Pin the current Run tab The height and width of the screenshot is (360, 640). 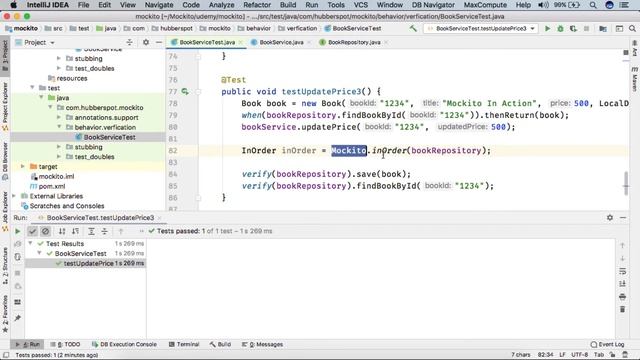18,318
